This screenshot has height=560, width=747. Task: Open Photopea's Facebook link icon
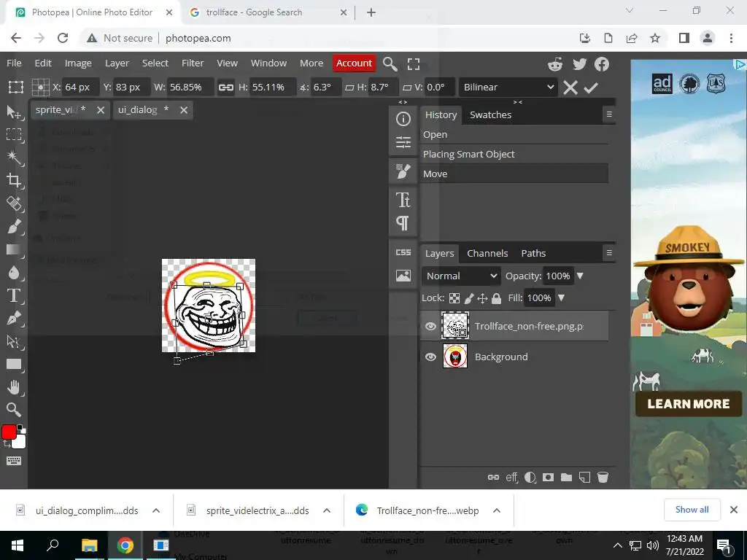pos(602,64)
